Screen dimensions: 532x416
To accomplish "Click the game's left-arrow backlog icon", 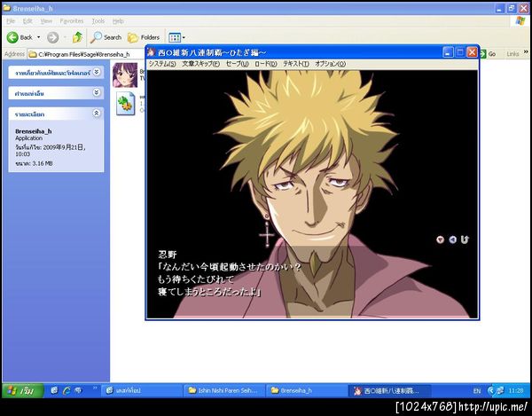I will pos(452,239).
